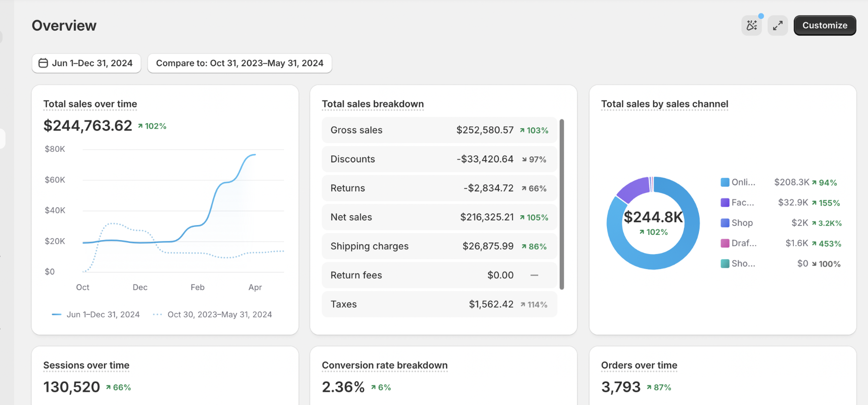868x405 pixels.
Task: Select the Taxes row
Action: pos(439,304)
